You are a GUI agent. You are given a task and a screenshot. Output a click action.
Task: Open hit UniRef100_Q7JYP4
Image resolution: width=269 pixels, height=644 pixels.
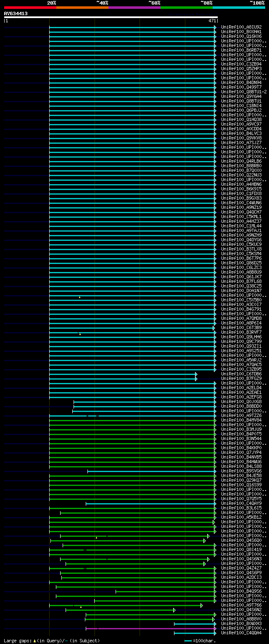coord(241,452)
